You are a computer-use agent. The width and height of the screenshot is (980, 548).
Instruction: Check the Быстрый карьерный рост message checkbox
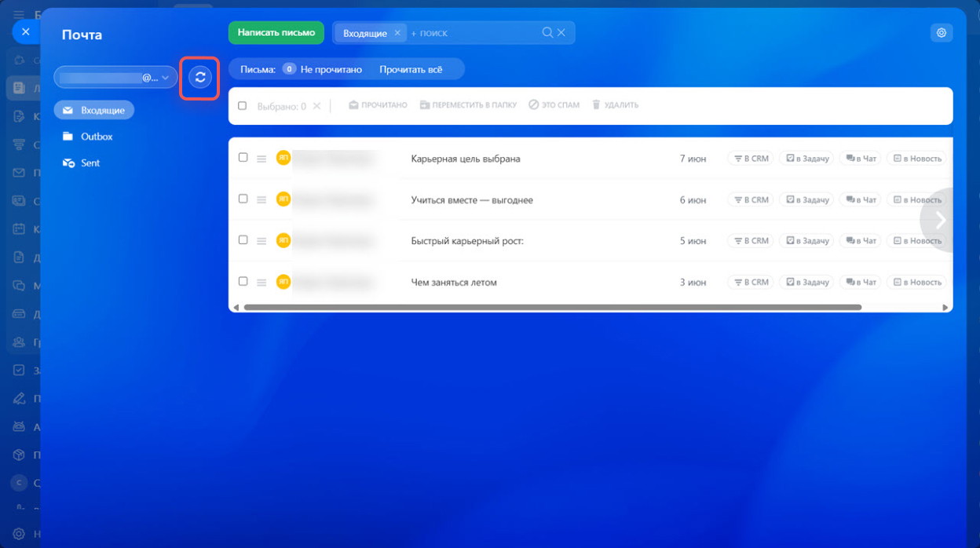243,239
